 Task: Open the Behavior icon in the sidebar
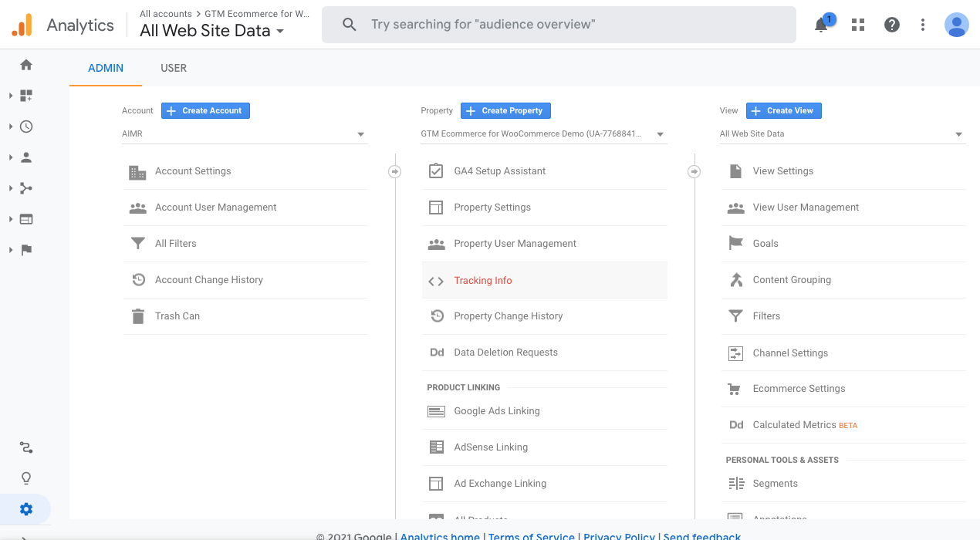click(x=26, y=219)
